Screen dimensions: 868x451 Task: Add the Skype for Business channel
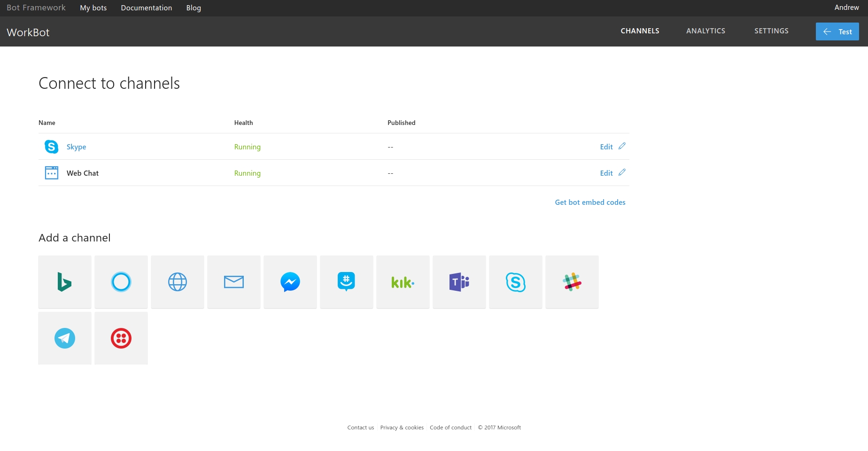coord(516,282)
